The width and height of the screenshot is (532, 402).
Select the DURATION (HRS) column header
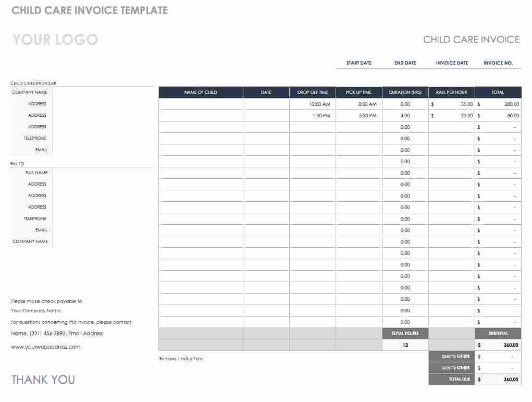[x=405, y=92]
